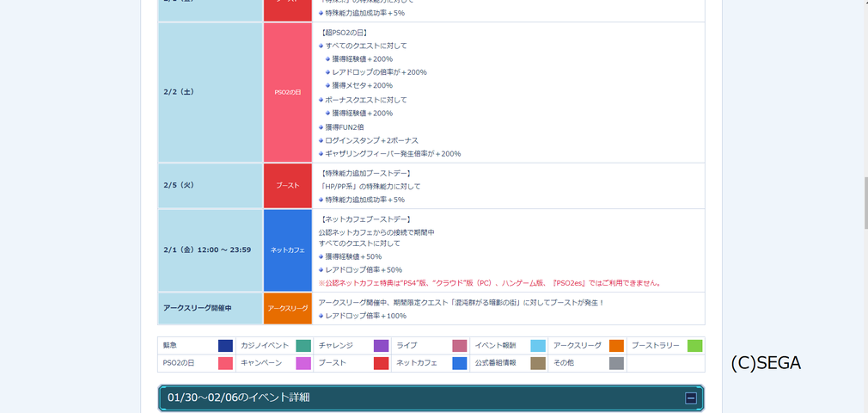Select the 獲得経験値＋50% line
Screen dimensions: 868x413
click(353, 256)
